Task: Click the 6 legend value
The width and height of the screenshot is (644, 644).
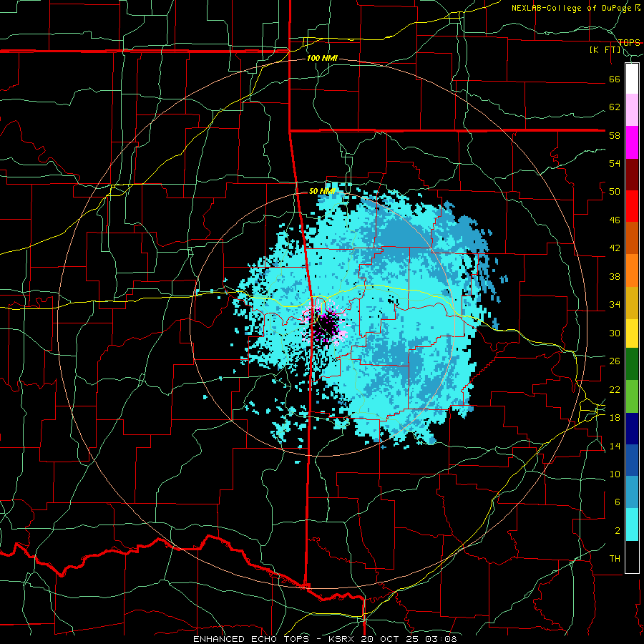Action: (618, 502)
